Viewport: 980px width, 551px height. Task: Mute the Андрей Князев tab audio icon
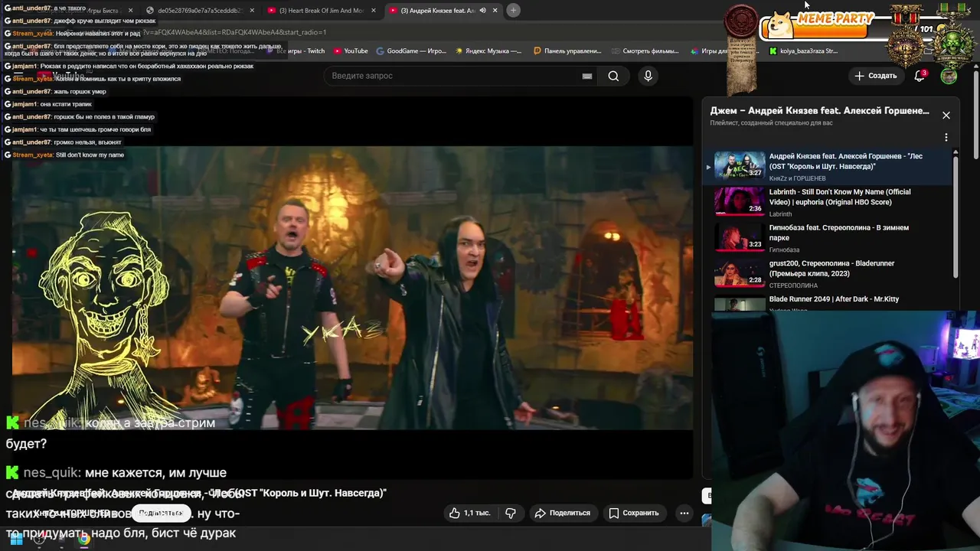[482, 11]
